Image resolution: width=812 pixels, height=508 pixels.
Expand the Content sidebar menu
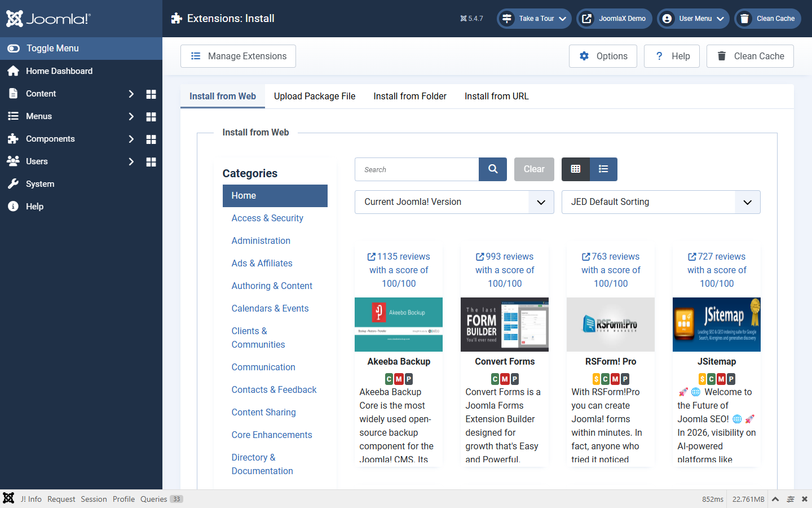(x=131, y=94)
